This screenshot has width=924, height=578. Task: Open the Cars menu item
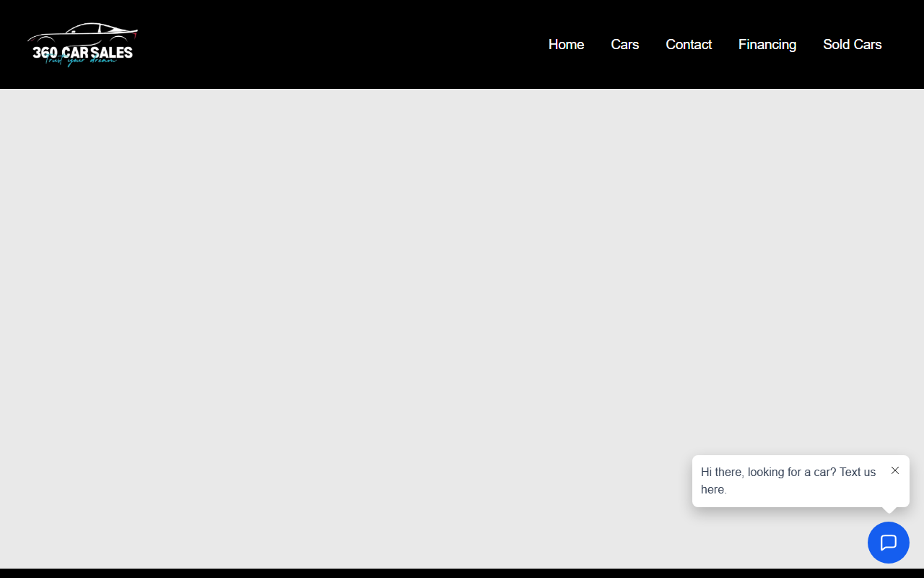pos(625,44)
